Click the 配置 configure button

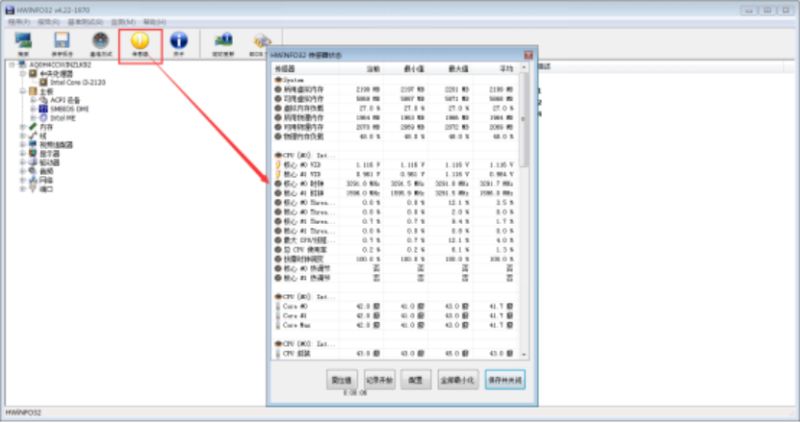coord(416,380)
